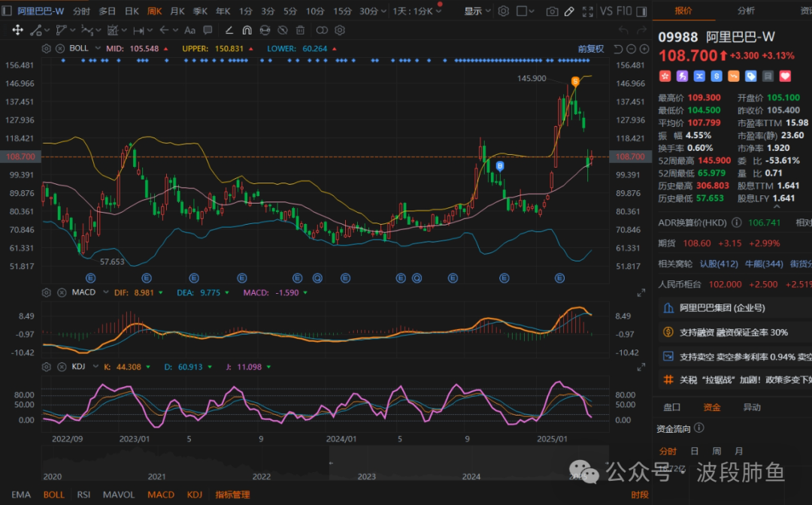812x505 pixels.
Task: Click the overlapping circles compare icon
Action: click(x=322, y=31)
